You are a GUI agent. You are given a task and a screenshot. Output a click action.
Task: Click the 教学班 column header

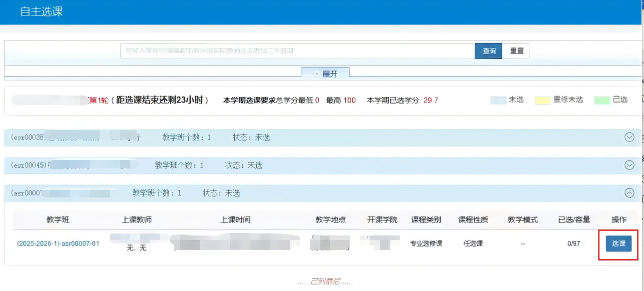(57, 219)
